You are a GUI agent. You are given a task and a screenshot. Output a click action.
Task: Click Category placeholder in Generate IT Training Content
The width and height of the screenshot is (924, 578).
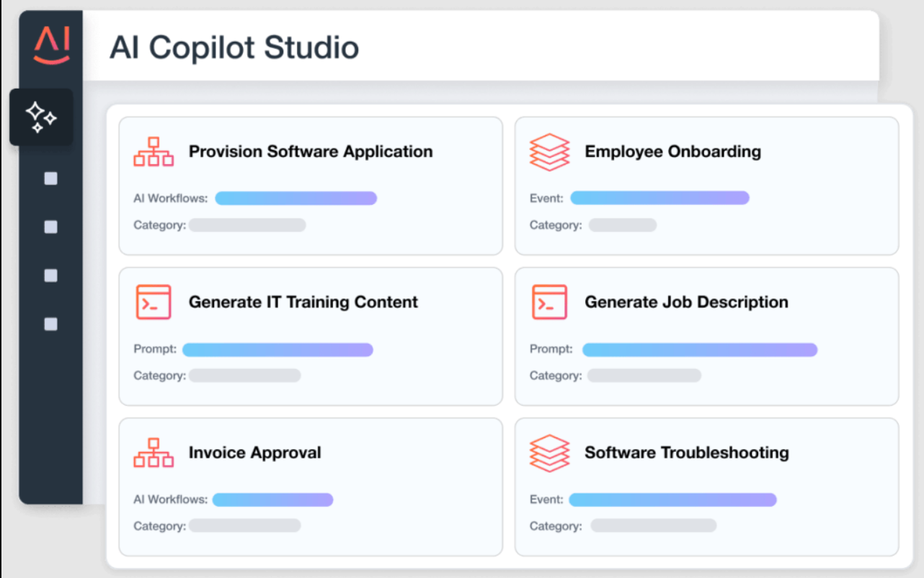(x=244, y=375)
